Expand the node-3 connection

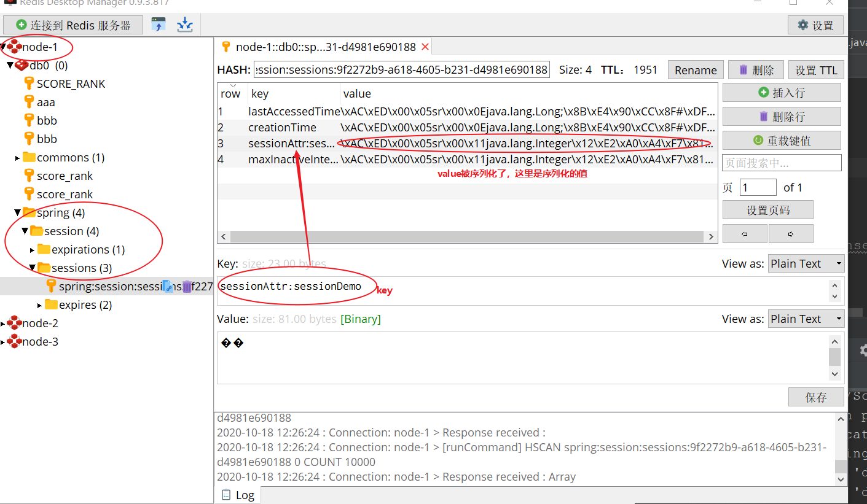[x=3, y=342]
